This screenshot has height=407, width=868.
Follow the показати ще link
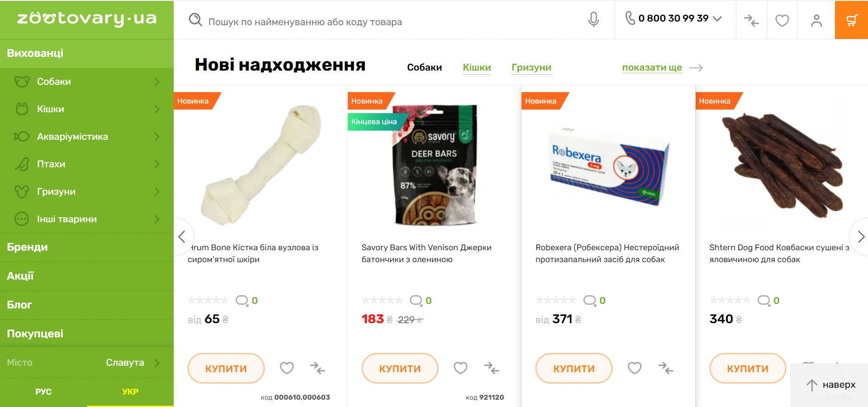652,67
